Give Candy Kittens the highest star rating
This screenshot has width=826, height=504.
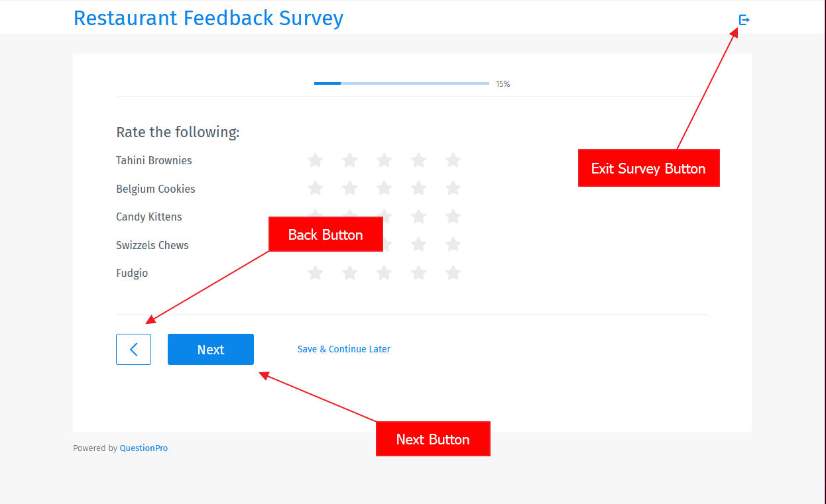[453, 217]
